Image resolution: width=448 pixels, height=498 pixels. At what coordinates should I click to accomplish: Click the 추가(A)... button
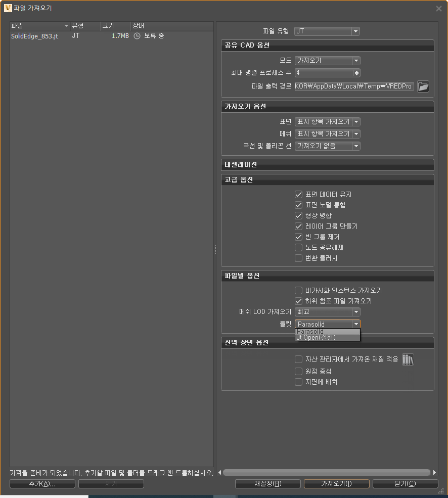tap(42, 484)
